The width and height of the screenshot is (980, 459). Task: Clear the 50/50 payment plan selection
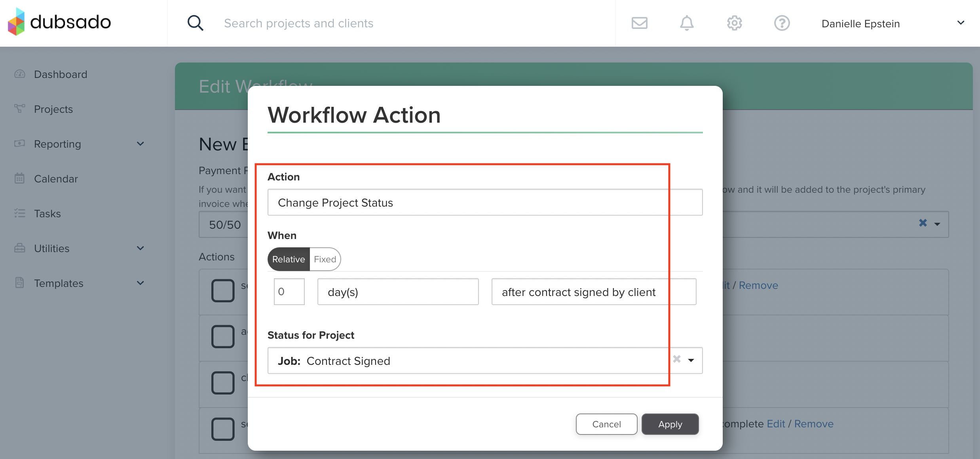923,223
